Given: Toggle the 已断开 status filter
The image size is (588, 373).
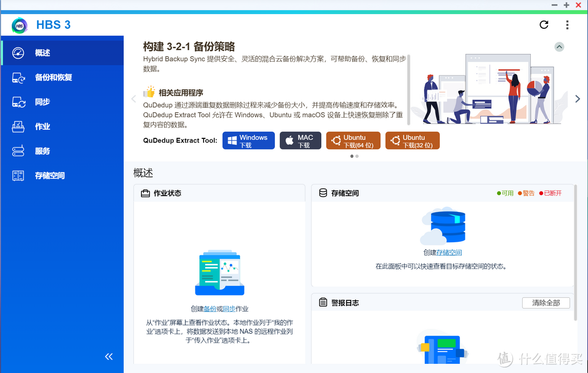Looking at the screenshot, I should (550, 193).
